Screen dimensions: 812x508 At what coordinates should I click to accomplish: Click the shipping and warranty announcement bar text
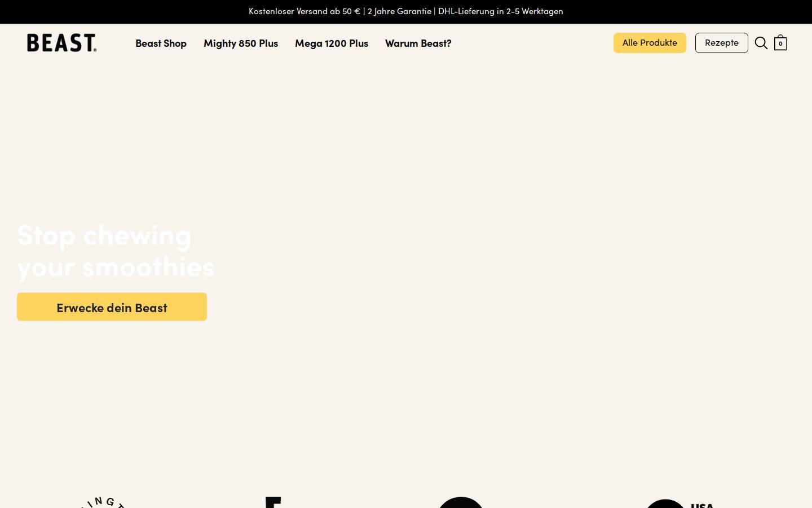(406, 11)
